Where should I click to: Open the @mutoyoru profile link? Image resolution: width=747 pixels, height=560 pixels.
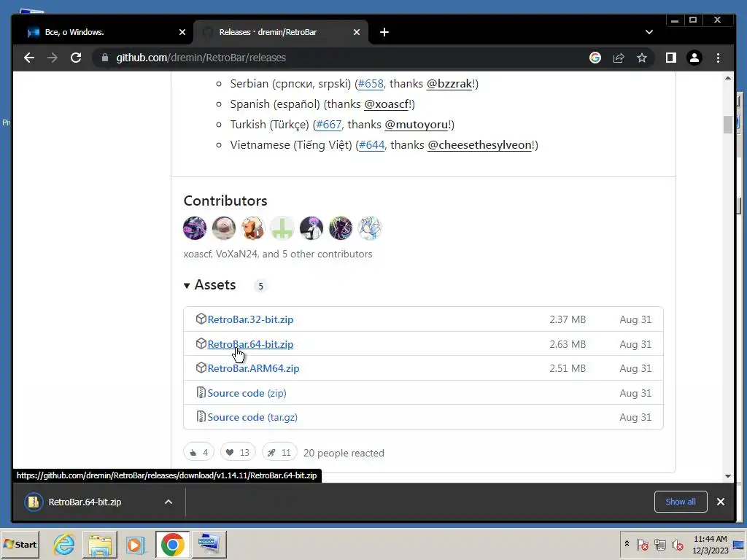tap(416, 125)
